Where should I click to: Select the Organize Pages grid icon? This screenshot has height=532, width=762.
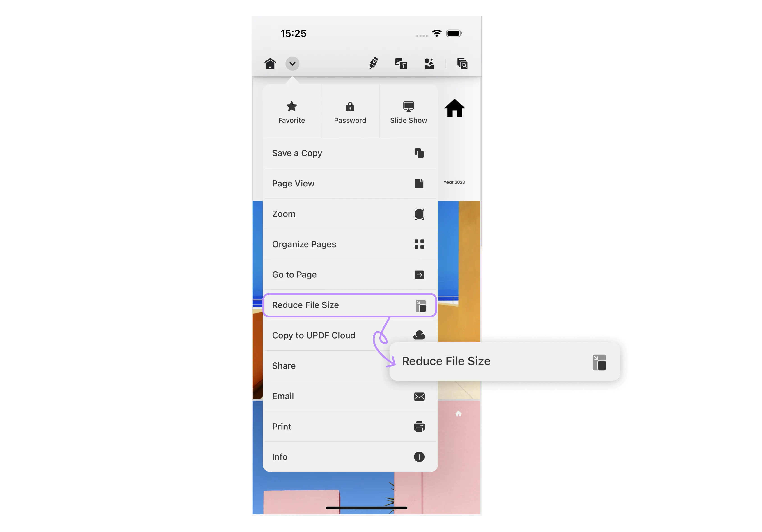(419, 244)
